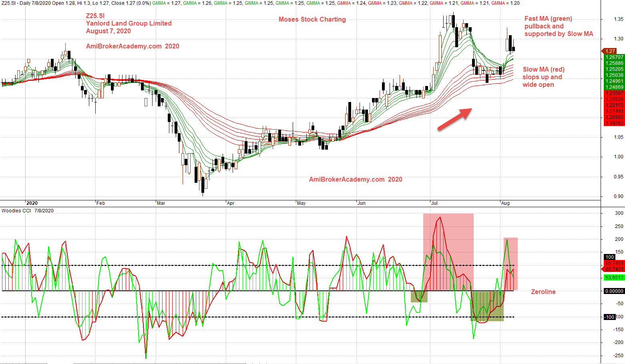Click the green GMMA value label 1.25886
This screenshot has width=625, height=364.
(614, 63)
